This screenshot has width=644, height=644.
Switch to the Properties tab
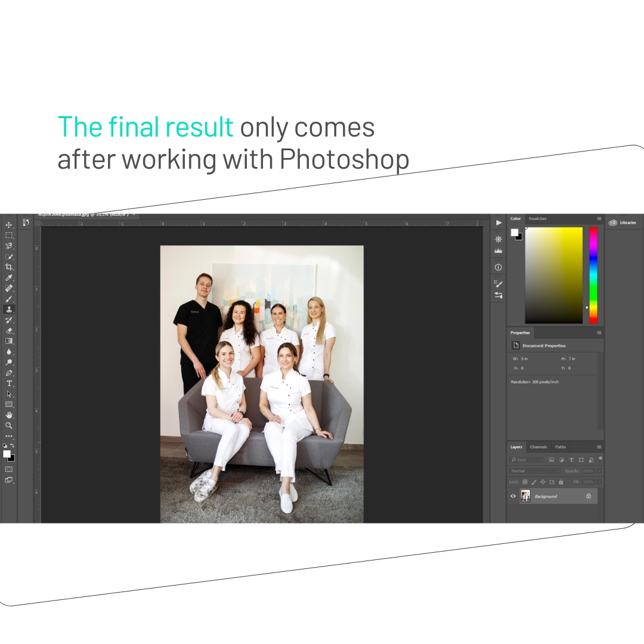520,333
